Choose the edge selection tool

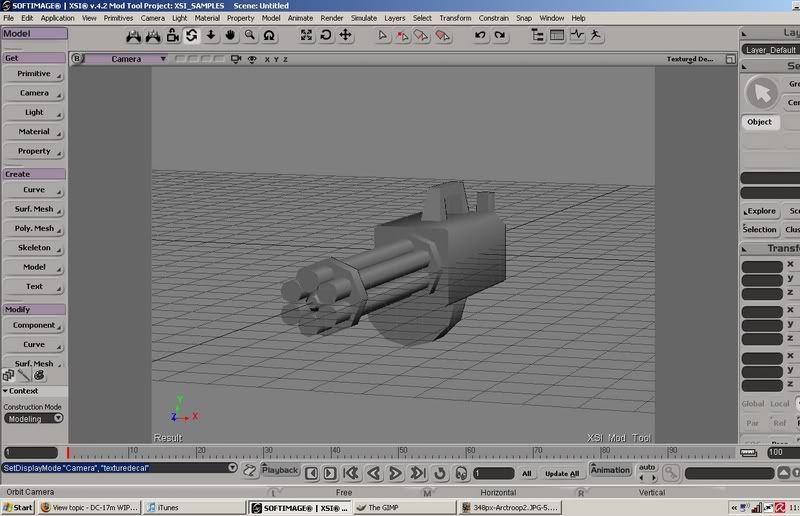(421, 35)
